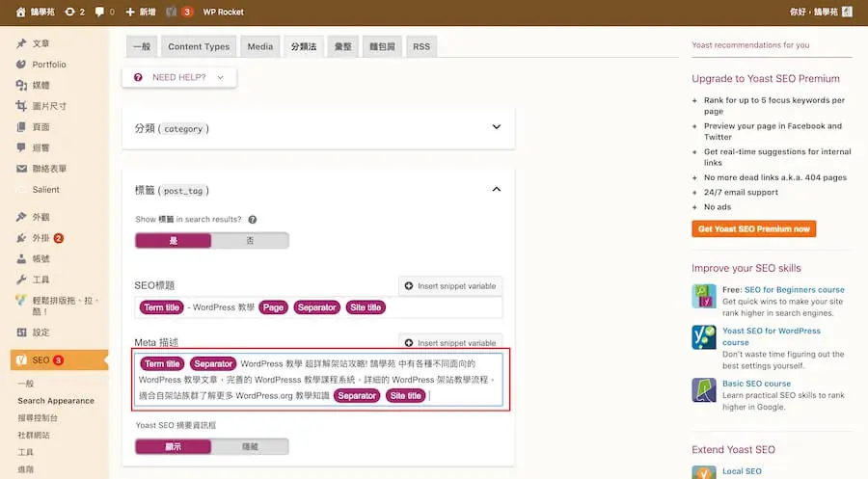Click the pin icon for Posts menu

pos(21,43)
